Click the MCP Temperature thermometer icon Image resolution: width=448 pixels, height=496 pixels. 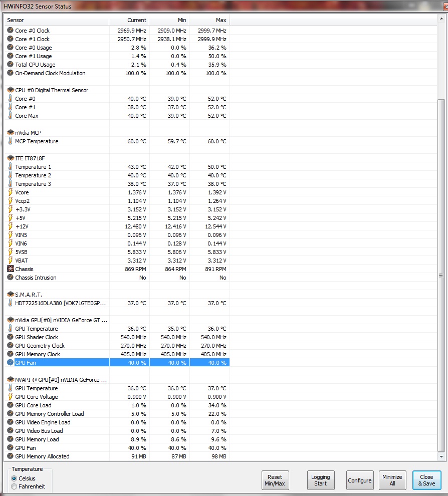click(10, 141)
